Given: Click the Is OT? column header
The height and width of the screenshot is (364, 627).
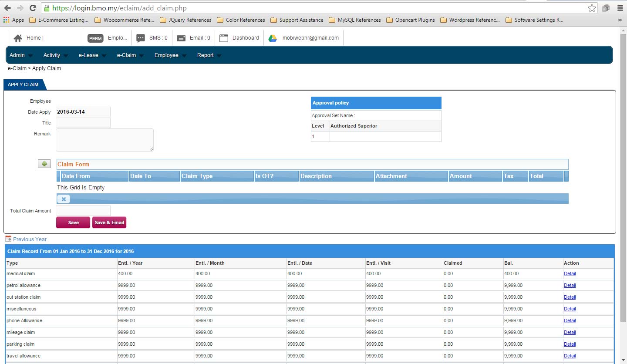Looking at the screenshot, I should [276, 176].
